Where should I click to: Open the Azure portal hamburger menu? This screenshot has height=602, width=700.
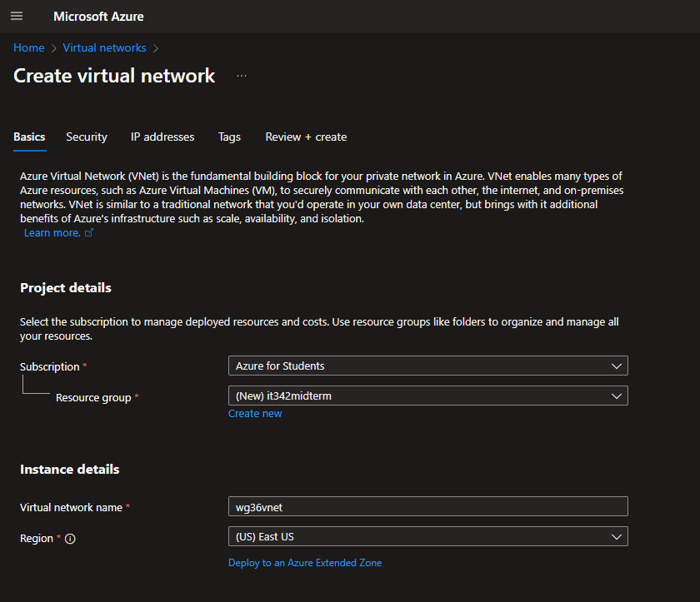[17, 17]
